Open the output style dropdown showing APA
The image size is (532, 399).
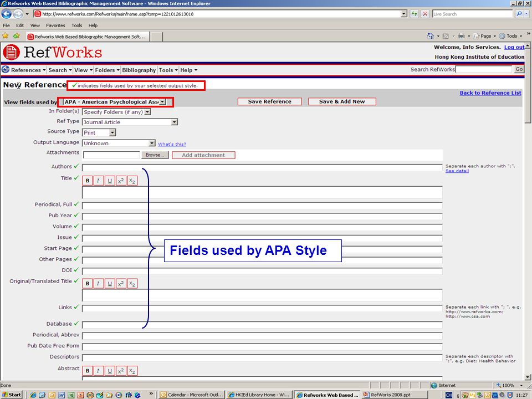pos(115,102)
